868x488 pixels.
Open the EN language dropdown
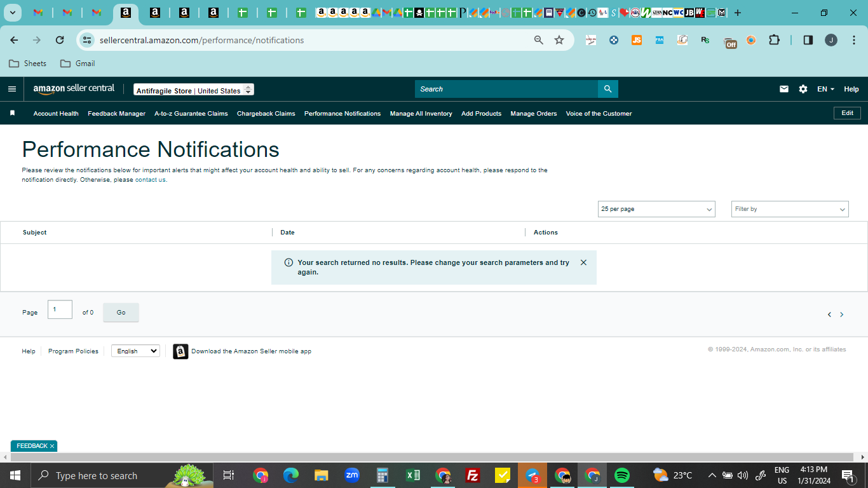[x=825, y=89]
